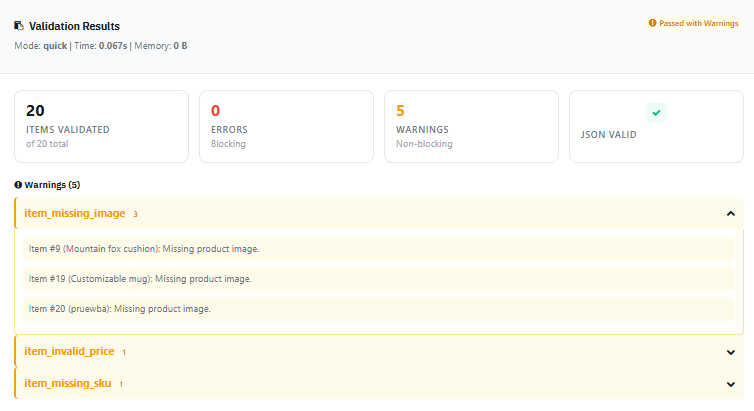The height and width of the screenshot is (411, 754).
Task: Click the Blocking label under ERRORS
Action: coord(228,144)
